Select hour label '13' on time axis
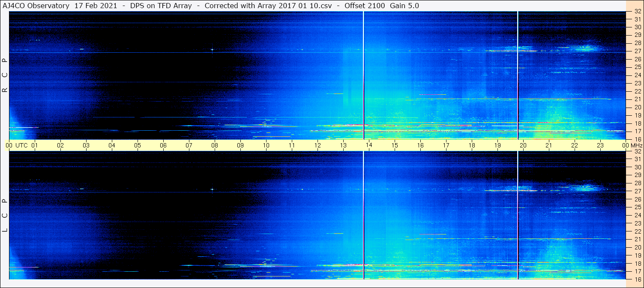The image size is (644, 288). tap(343, 145)
